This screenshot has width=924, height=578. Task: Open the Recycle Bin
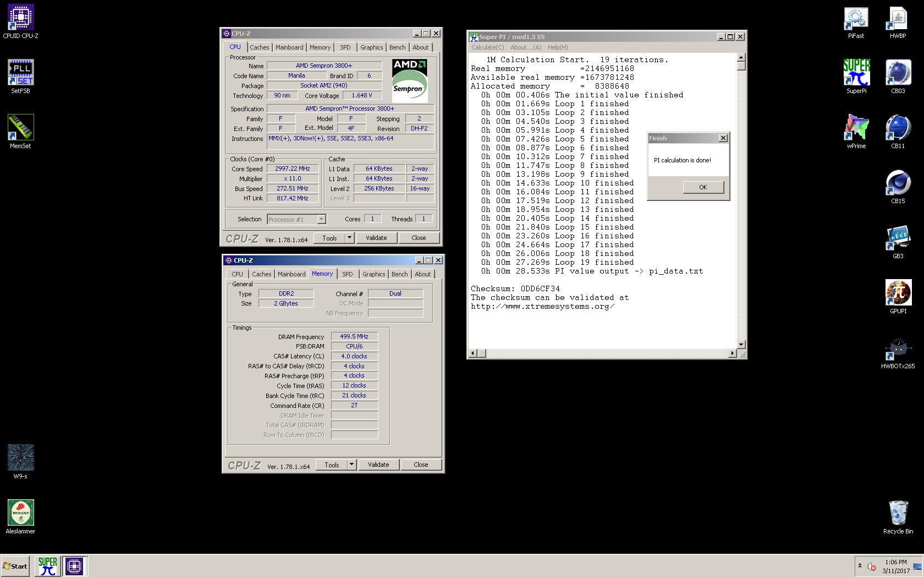point(898,517)
